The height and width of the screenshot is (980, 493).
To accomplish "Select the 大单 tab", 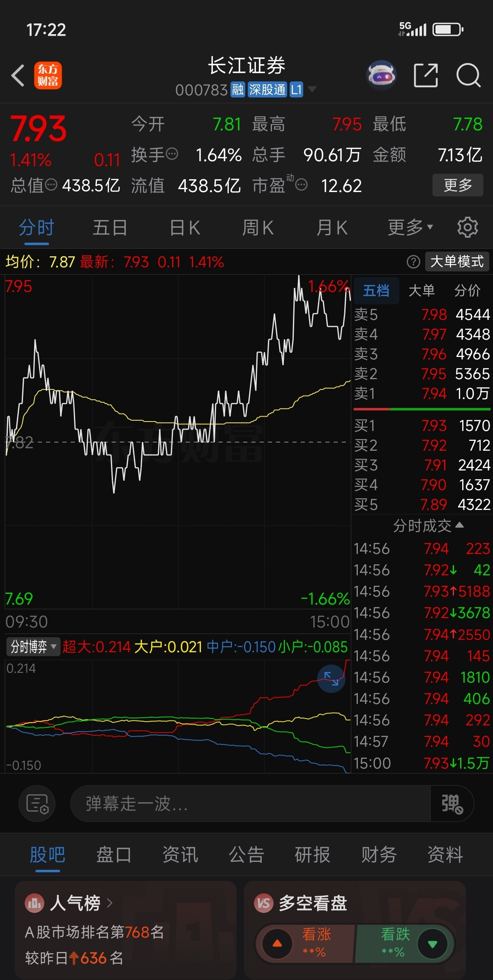I will [422, 290].
